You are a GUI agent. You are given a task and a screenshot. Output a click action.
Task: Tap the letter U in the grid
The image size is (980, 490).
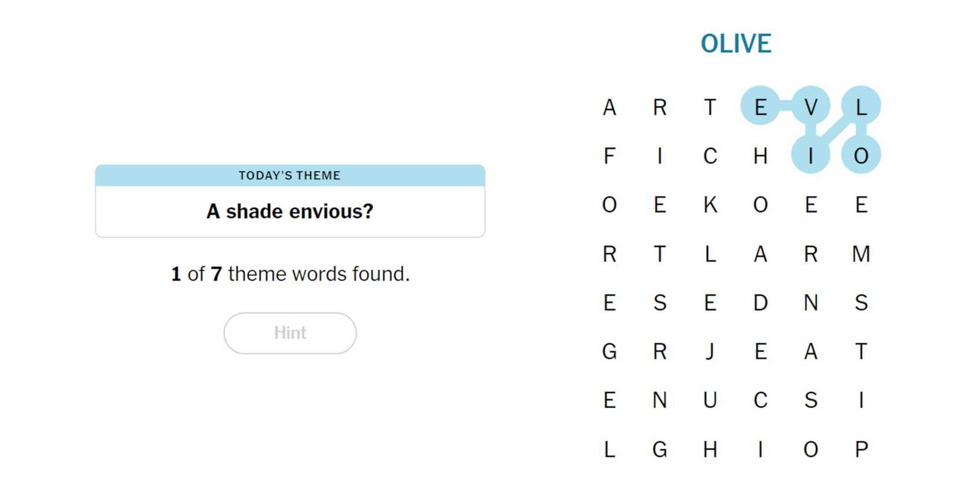point(710,400)
